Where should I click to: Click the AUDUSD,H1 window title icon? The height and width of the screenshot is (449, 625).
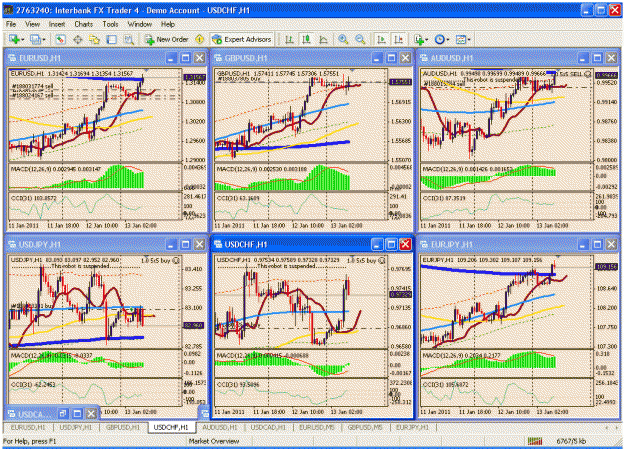[x=424, y=58]
